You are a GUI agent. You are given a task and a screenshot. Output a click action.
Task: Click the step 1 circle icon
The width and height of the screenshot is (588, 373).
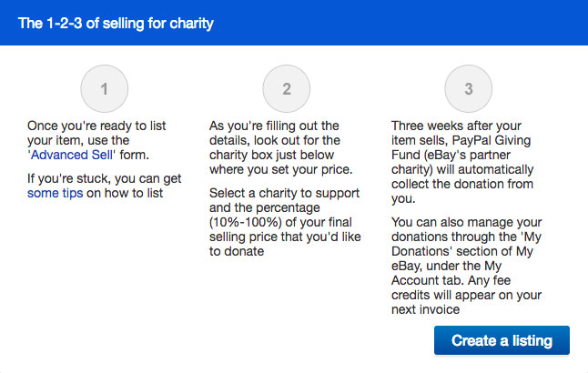[x=105, y=89]
